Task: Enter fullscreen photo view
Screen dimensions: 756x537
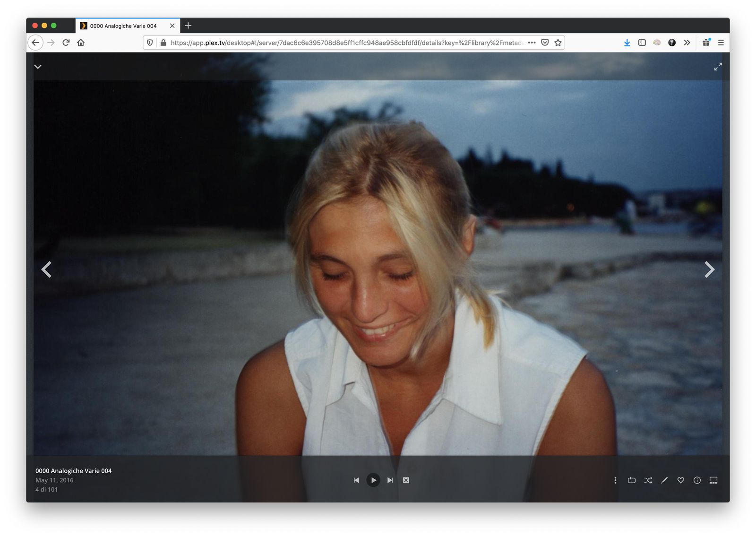Action: point(718,67)
